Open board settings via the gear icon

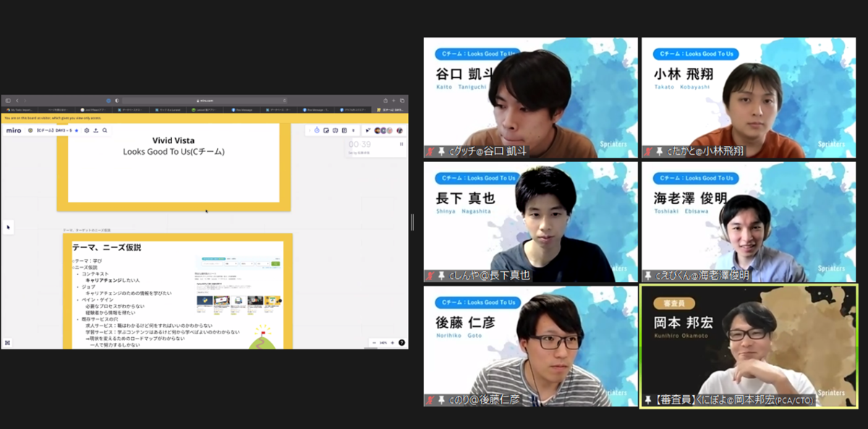(x=85, y=131)
